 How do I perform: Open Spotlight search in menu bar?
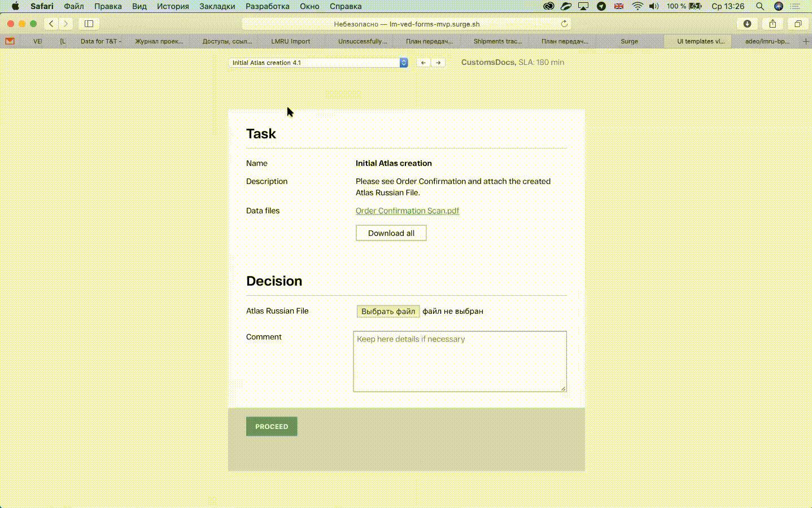coord(760,6)
